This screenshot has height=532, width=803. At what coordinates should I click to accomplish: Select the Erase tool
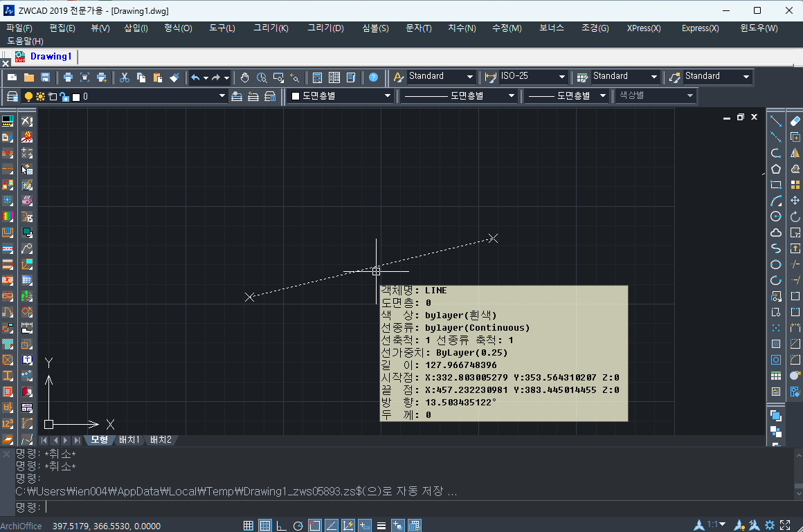point(795,121)
